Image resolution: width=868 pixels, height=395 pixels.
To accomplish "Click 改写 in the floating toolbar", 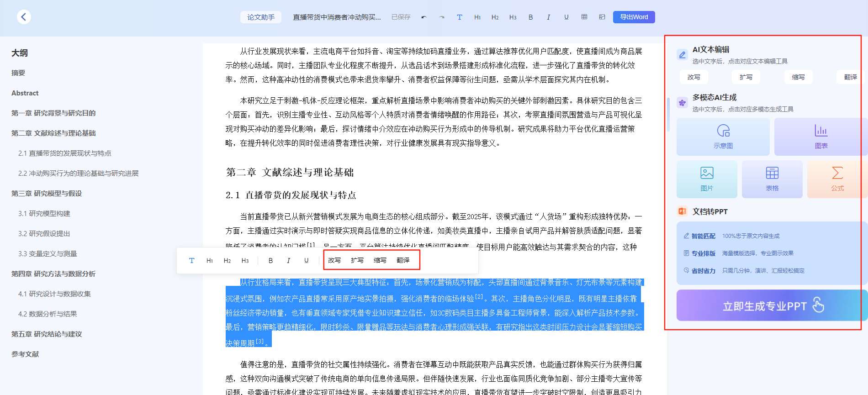I will [334, 260].
